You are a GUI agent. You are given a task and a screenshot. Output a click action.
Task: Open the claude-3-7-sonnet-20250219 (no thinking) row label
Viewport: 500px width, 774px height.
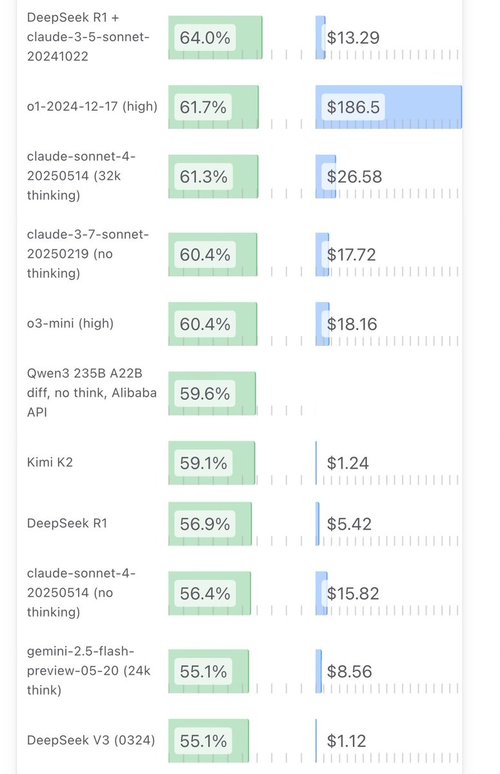(x=88, y=254)
